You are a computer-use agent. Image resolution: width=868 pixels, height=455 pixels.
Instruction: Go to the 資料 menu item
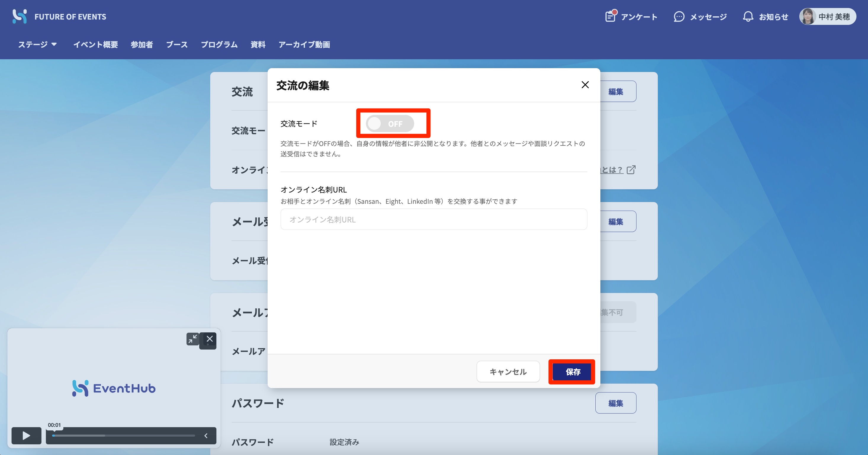pos(258,44)
